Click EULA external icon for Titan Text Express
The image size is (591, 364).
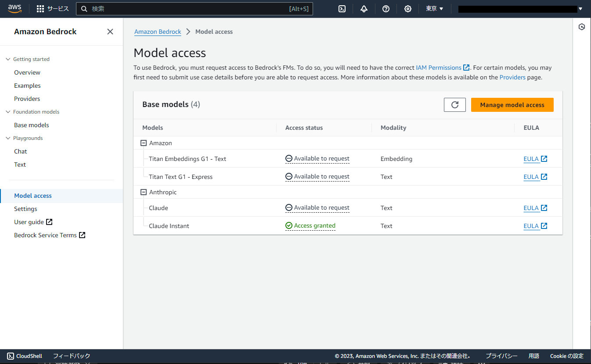pyautogui.click(x=544, y=177)
